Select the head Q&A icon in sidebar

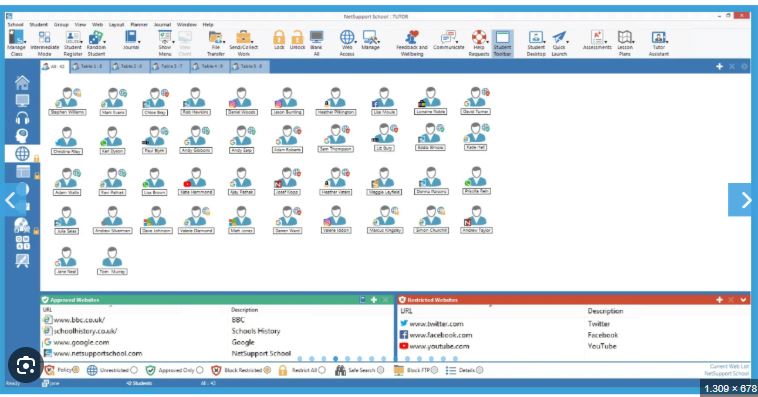tap(22, 135)
